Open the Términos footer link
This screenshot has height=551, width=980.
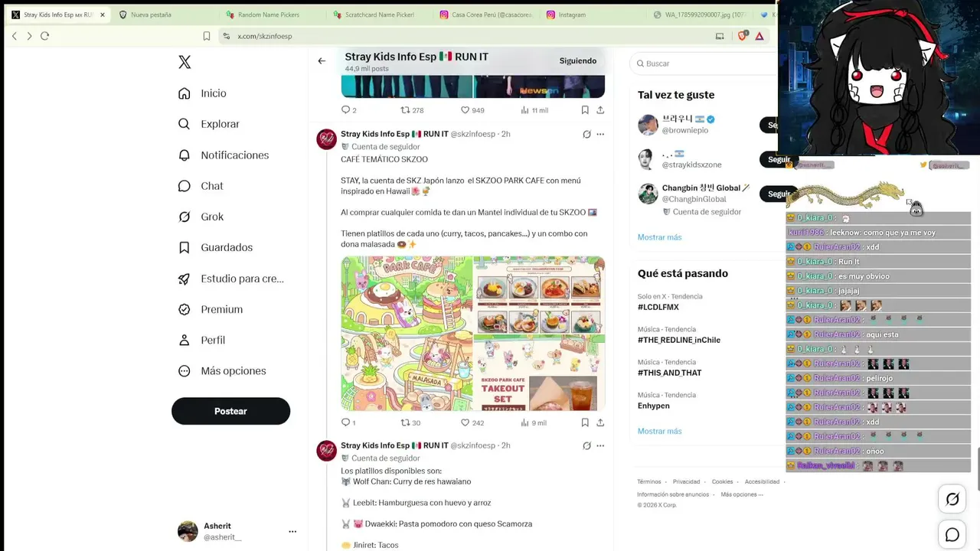coord(648,482)
